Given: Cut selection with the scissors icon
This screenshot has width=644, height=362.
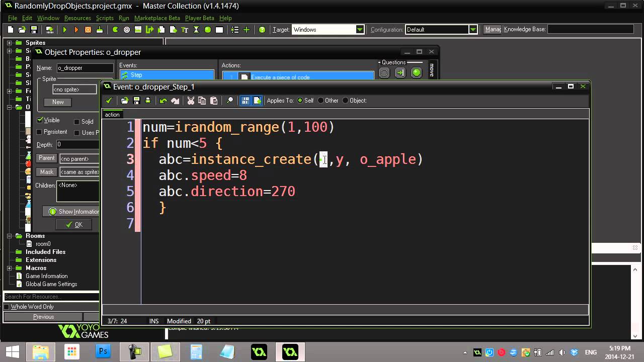Looking at the screenshot, I should coord(191,101).
